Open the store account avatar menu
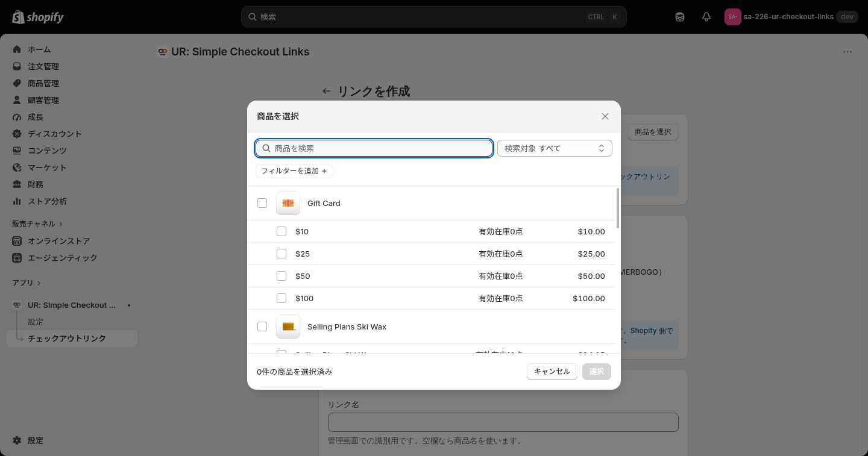868x456 pixels. click(732, 17)
